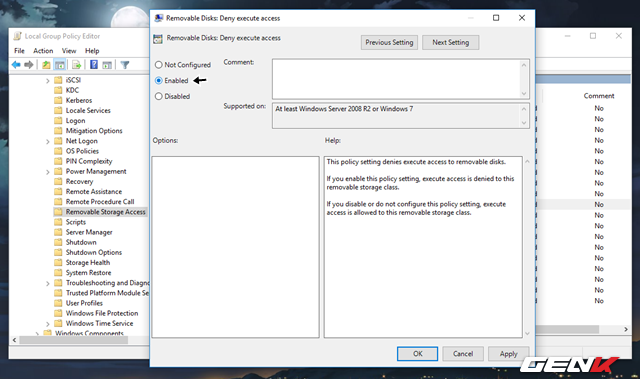The width and height of the screenshot is (640, 379).
Task: Click the Local Group Policy Editor title icon
Action: tap(17, 36)
